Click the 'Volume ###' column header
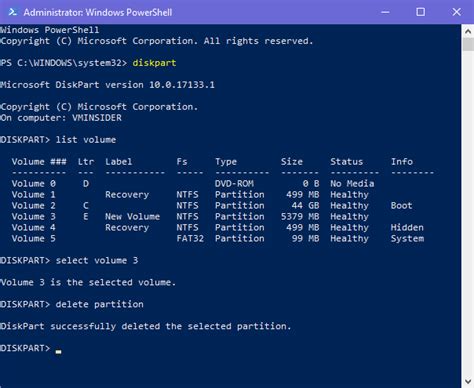 tap(39, 162)
